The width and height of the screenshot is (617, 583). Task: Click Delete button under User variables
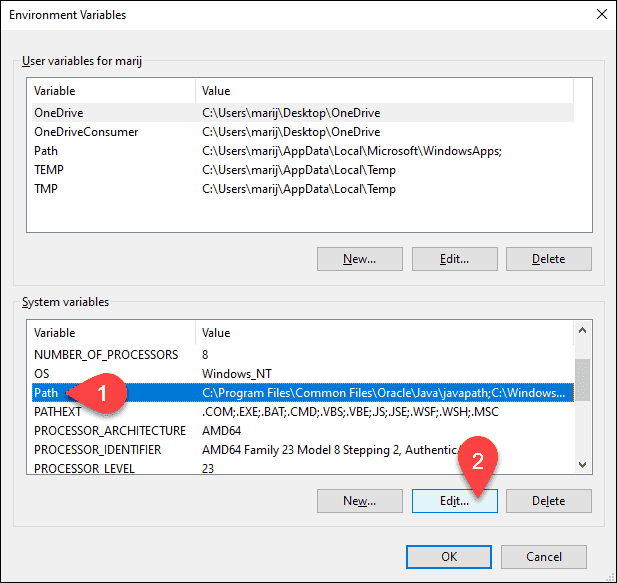[548, 259]
